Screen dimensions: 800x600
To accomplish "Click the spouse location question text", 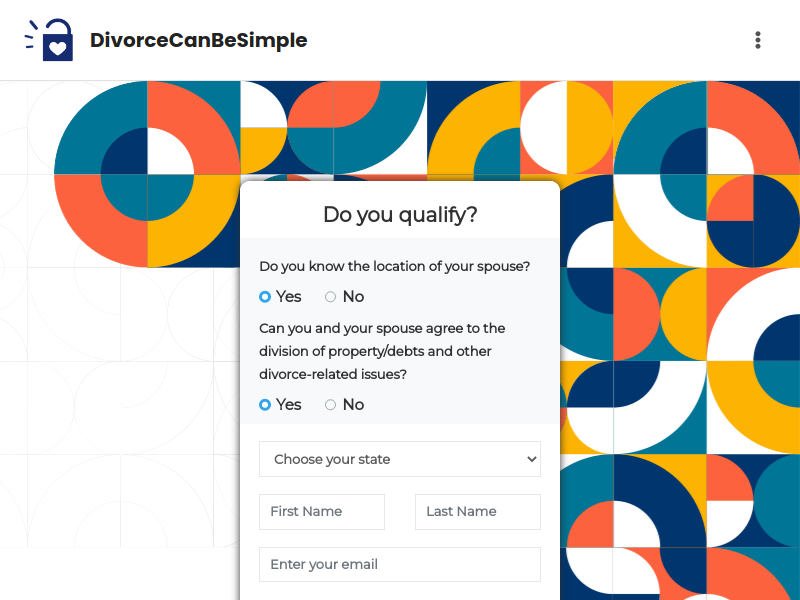I will point(394,266).
